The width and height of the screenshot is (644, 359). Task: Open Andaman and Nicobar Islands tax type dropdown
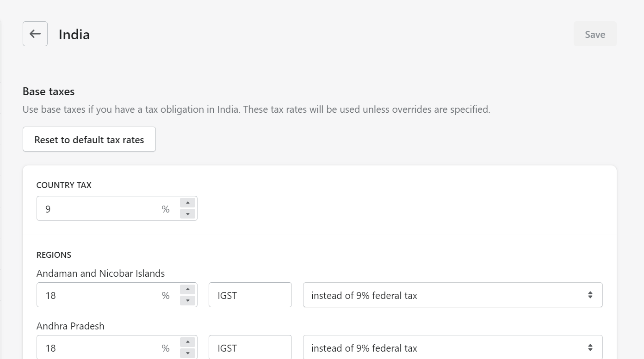click(444, 295)
